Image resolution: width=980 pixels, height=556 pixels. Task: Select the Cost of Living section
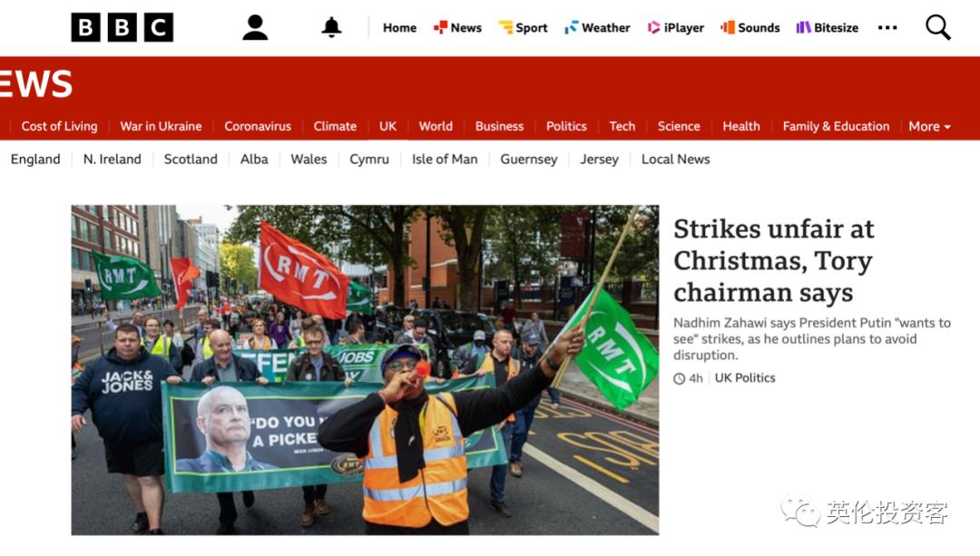[59, 126]
